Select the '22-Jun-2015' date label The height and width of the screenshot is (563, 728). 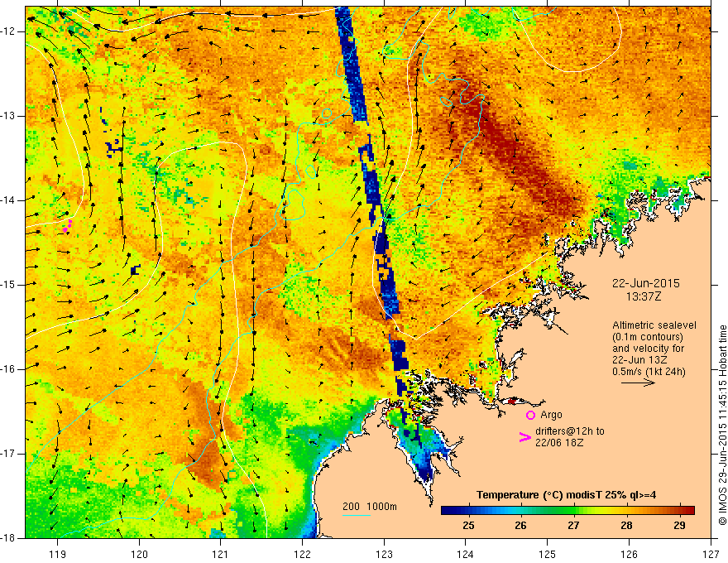(x=646, y=283)
